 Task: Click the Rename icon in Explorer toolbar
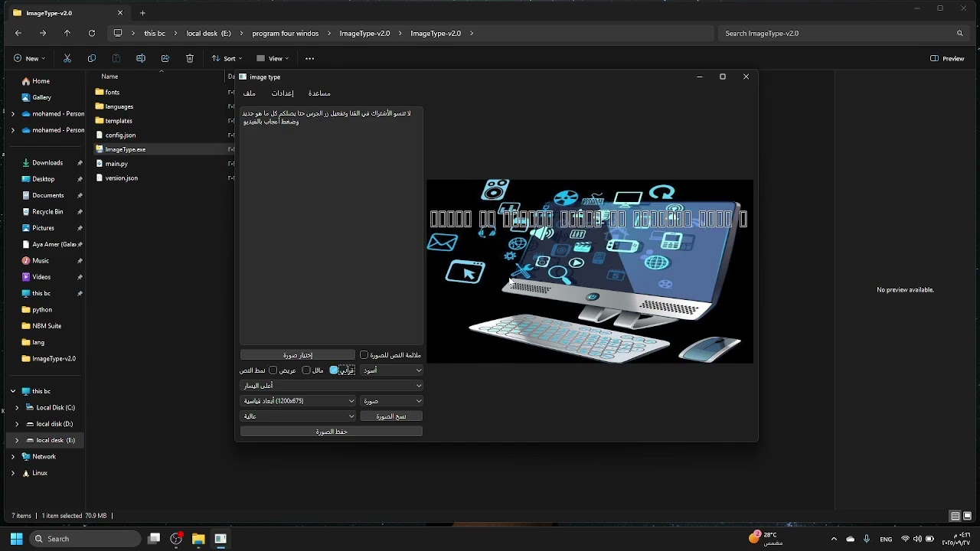[x=141, y=58]
